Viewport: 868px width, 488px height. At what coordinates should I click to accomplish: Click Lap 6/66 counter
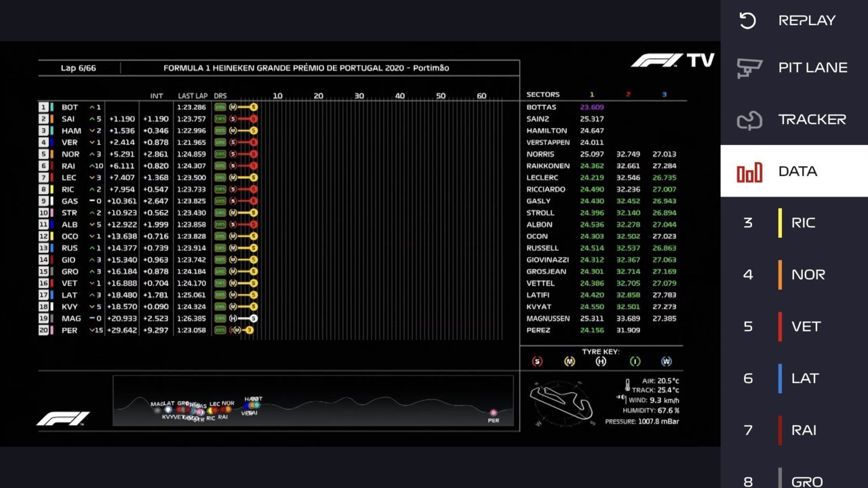coord(79,68)
